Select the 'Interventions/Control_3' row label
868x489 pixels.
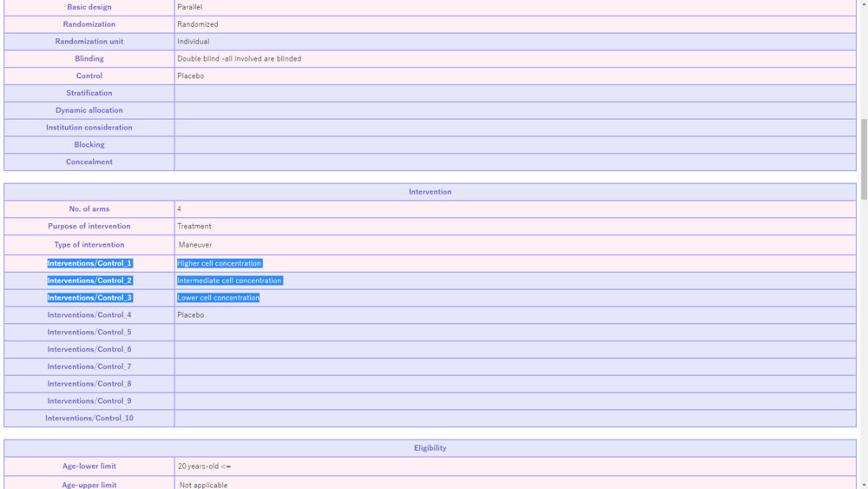pyautogui.click(x=89, y=298)
